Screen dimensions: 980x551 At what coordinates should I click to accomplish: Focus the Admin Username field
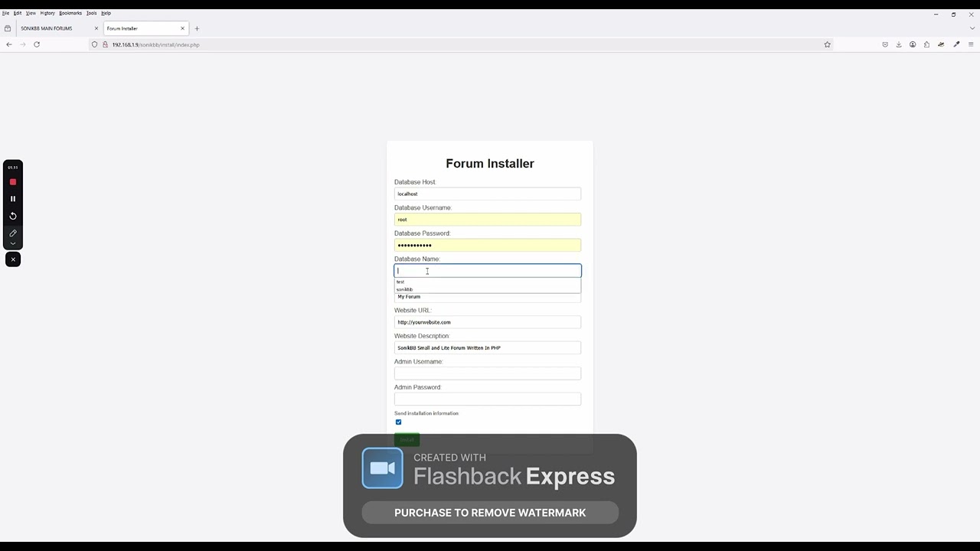pyautogui.click(x=488, y=373)
